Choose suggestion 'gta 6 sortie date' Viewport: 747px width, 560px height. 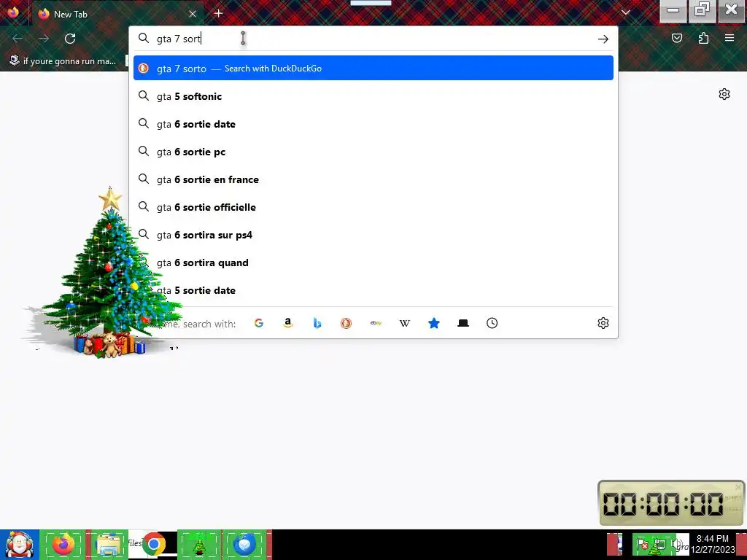pyautogui.click(x=373, y=124)
